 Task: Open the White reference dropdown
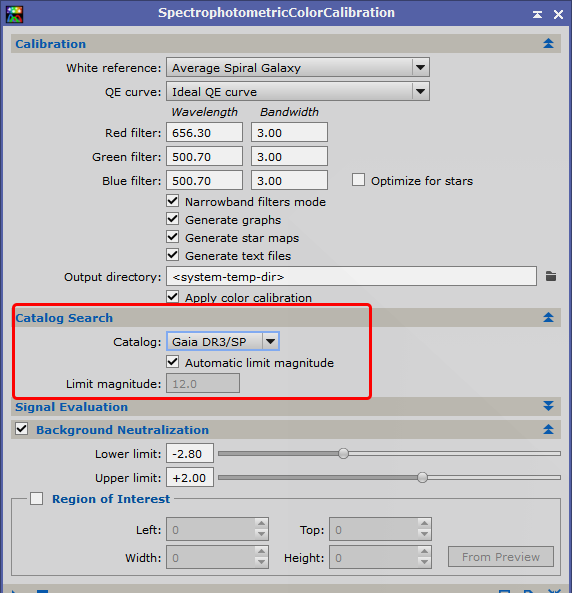point(298,68)
